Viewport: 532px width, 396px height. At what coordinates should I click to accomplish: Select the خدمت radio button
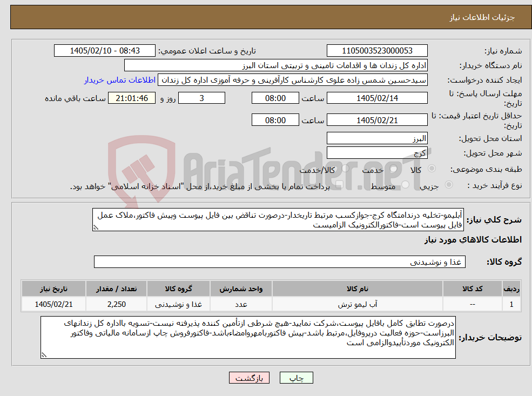click(394, 169)
